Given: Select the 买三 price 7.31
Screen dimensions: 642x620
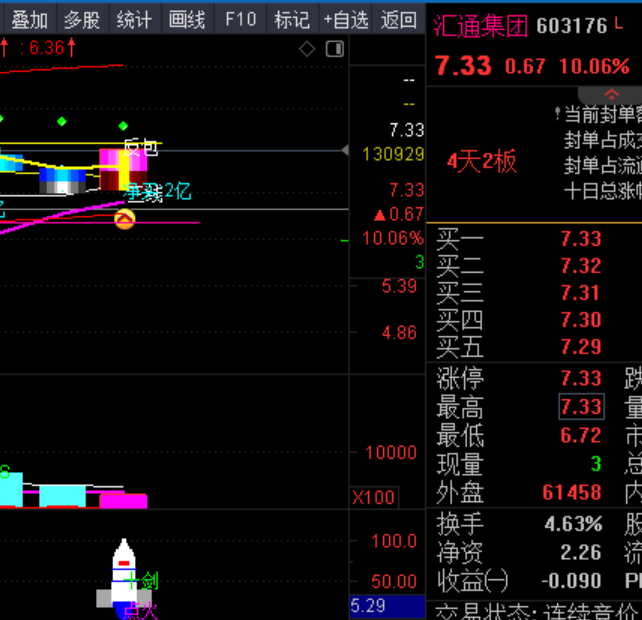Looking at the screenshot, I should click(580, 293).
